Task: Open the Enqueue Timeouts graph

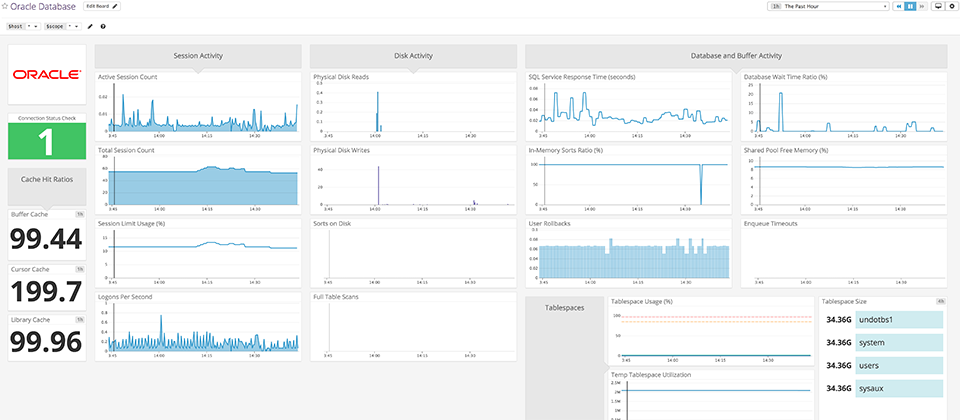Action: tap(844, 253)
